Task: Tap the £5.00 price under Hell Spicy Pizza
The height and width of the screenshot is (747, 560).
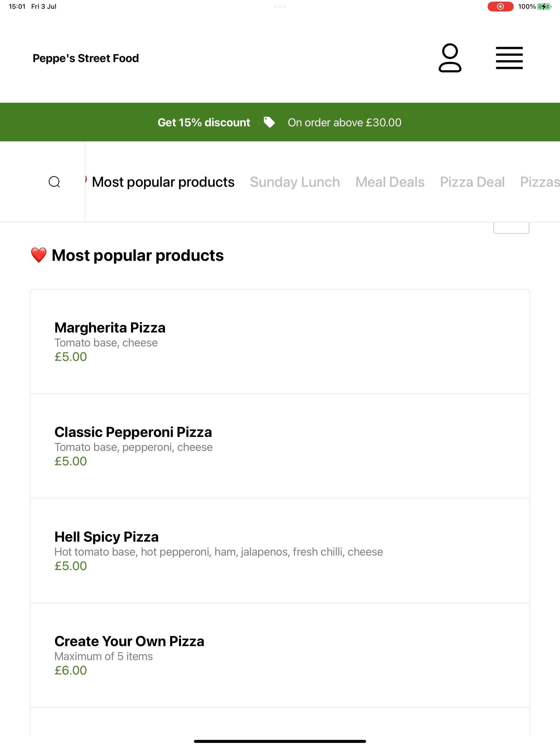Action: (71, 566)
